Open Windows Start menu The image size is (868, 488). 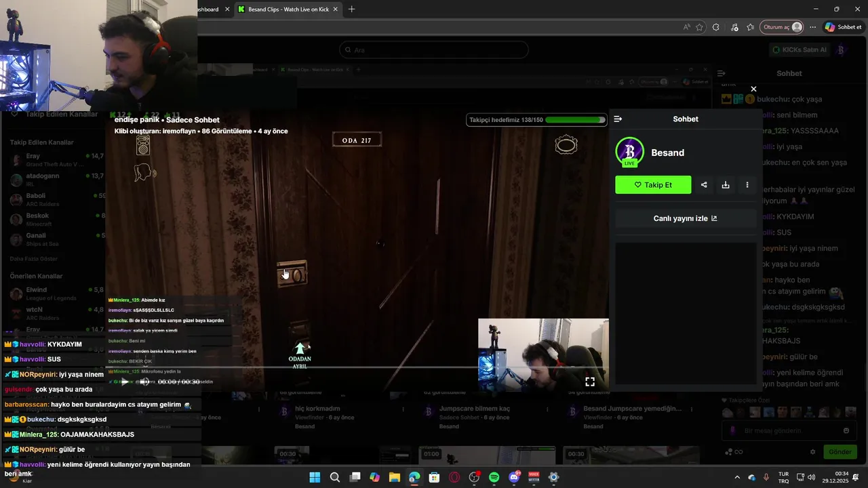point(315,477)
